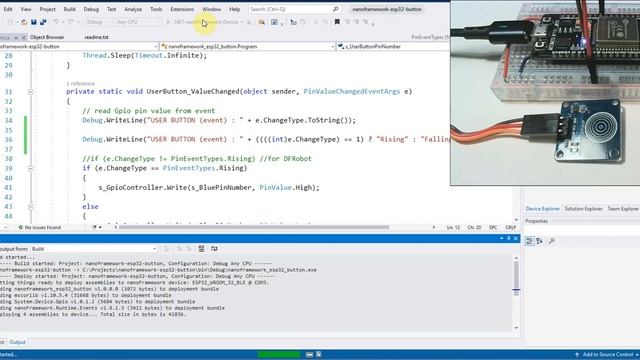Switch to the Team Explorer tab

pos(623,209)
